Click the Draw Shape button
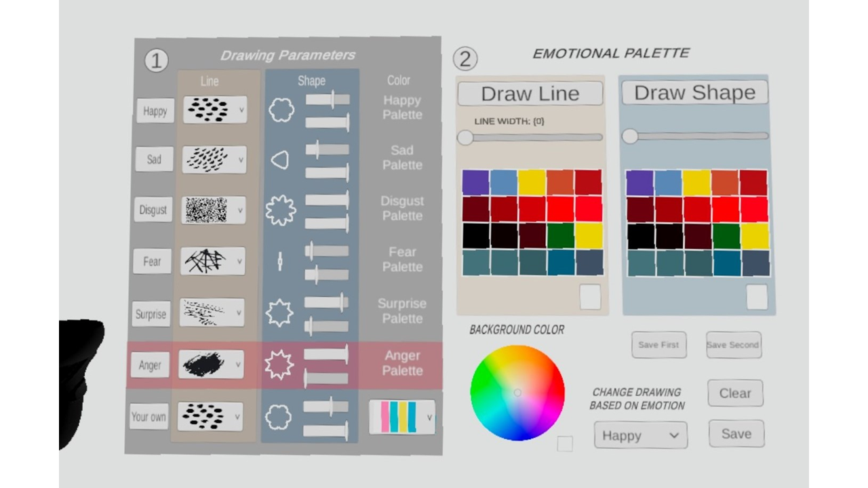868x488 pixels. tap(695, 92)
